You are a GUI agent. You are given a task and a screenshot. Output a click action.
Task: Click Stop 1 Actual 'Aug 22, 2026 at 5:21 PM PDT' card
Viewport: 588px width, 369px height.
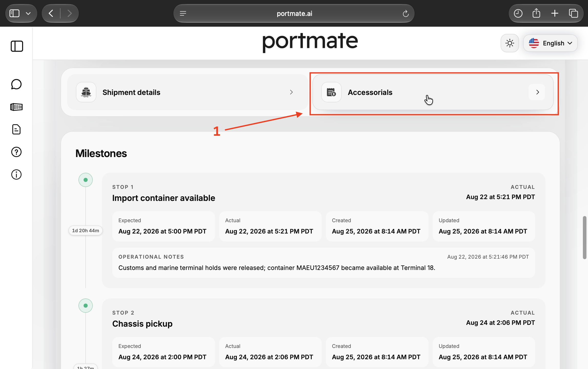(x=270, y=226)
